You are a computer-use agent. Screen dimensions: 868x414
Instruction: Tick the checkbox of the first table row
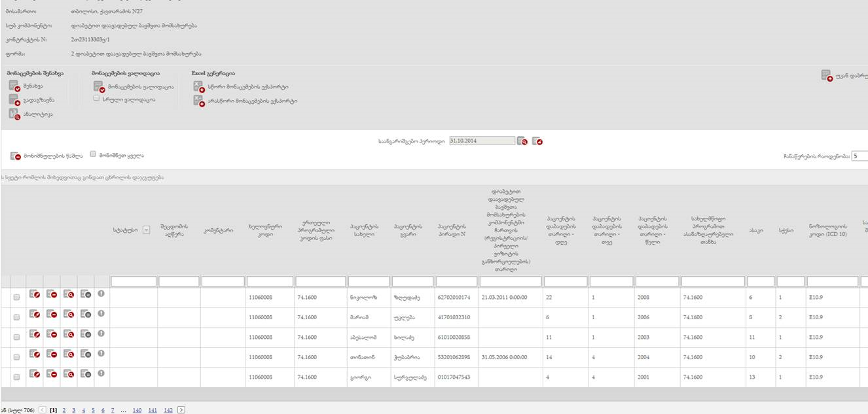coord(16,297)
